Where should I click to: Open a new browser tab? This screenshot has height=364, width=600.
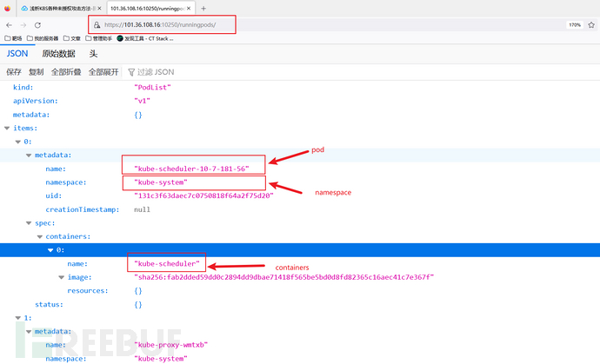(204, 8)
